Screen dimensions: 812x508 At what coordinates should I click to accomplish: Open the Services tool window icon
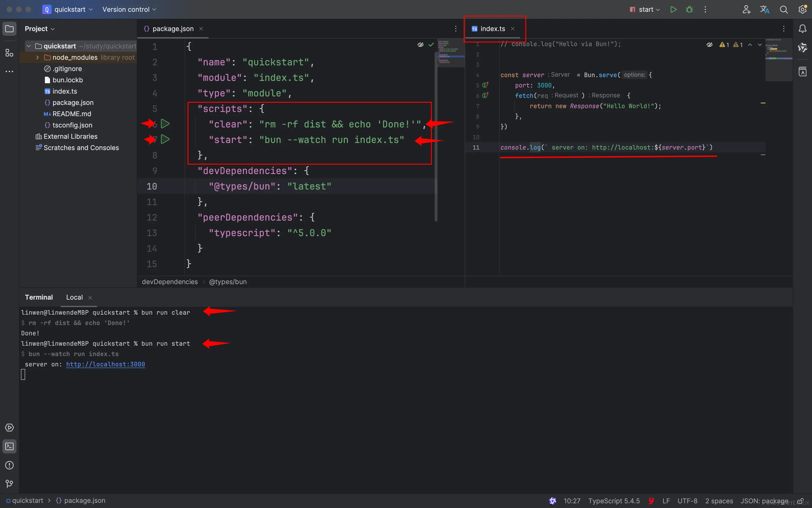click(9, 427)
